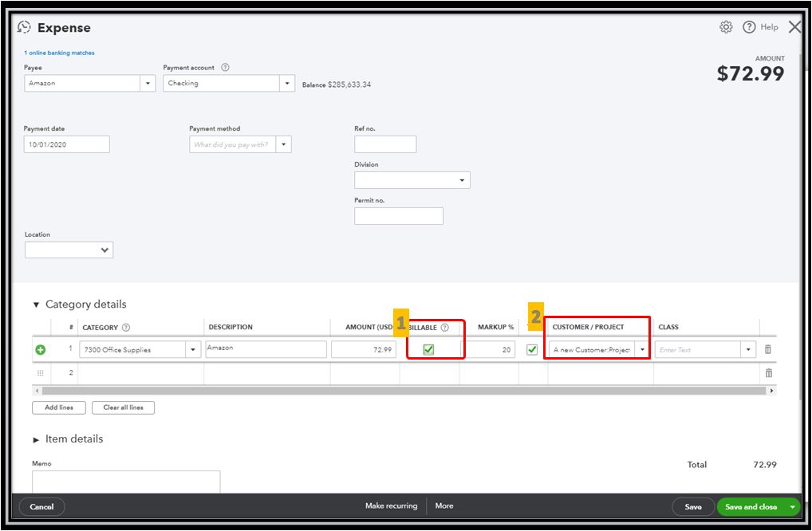Toggle the Billable checkbox on line 1
The height and width of the screenshot is (531, 812).
(428, 350)
